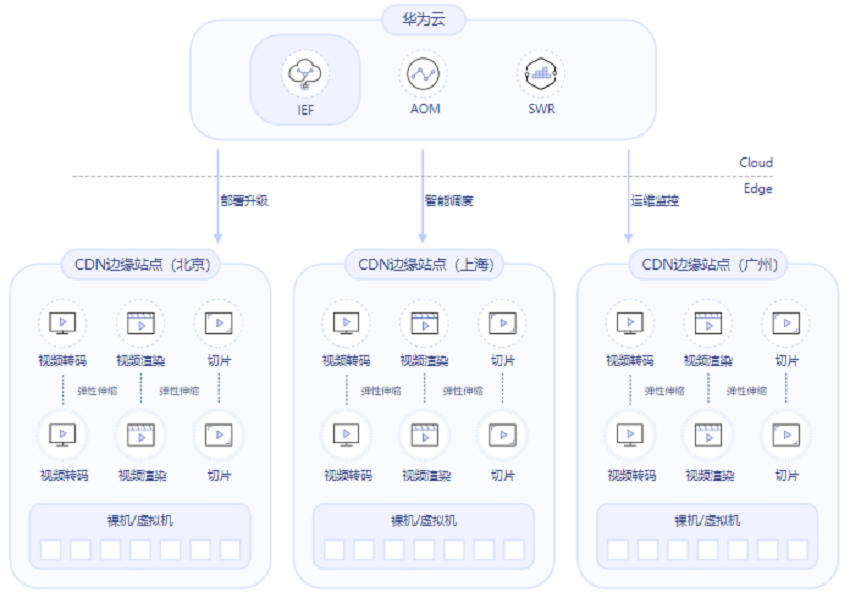The width and height of the screenshot is (850, 598).
Task: Click second 弹性伸缩 label in Beijing site
Action: [179, 391]
